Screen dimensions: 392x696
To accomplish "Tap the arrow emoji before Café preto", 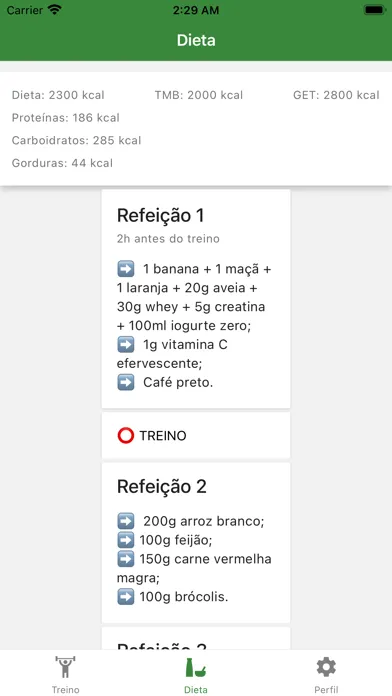I will 126,382.
